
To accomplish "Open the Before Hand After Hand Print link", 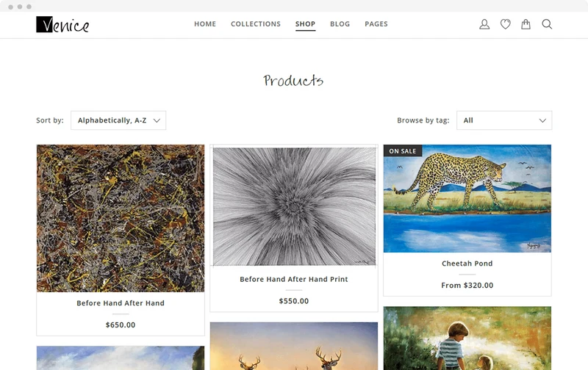I will click(x=294, y=279).
